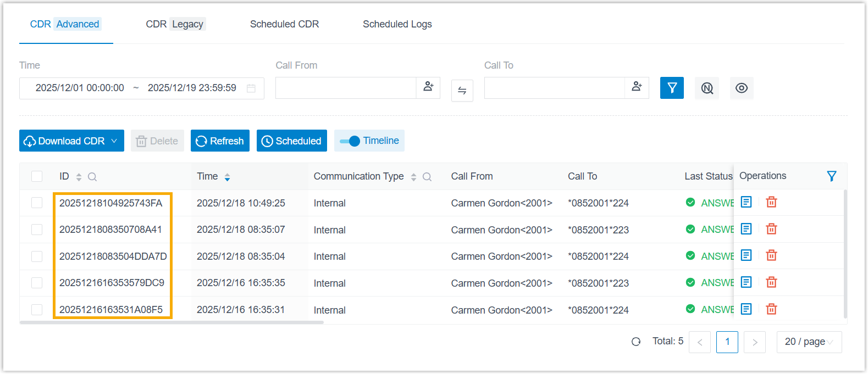This screenshot has width=868, height=374.
Task: Click the Operations column filter funnel
Action: [831, 176]
